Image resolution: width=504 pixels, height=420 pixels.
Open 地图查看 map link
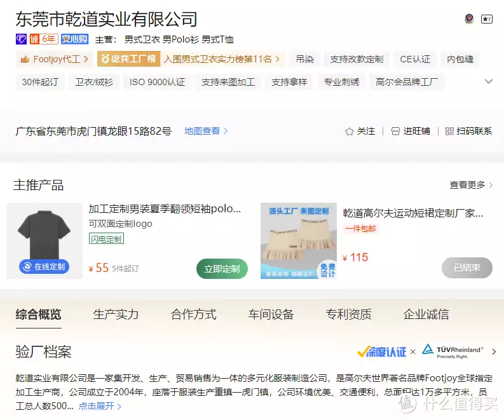tap(202, 131)
